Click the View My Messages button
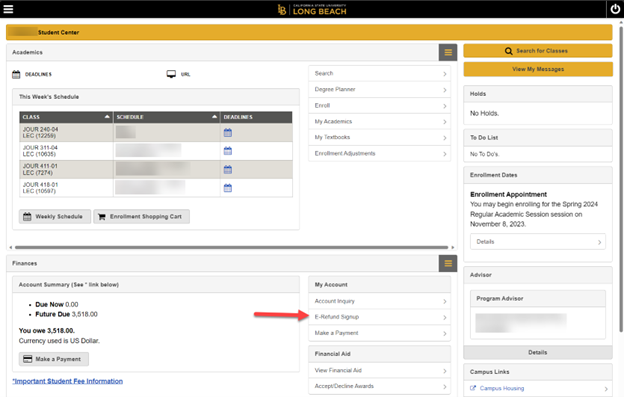 (538, 69)
